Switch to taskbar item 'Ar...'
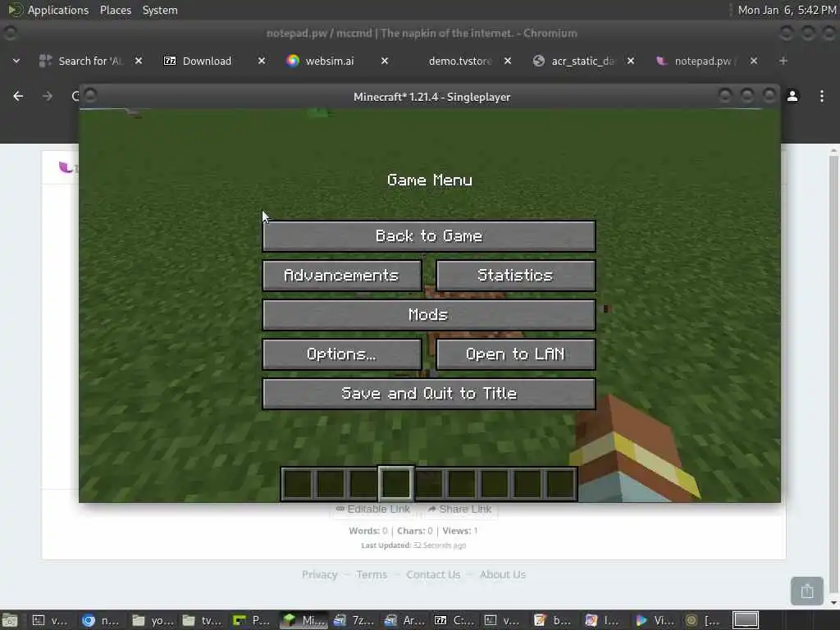840x630 pixels. [x=404, y=620]
